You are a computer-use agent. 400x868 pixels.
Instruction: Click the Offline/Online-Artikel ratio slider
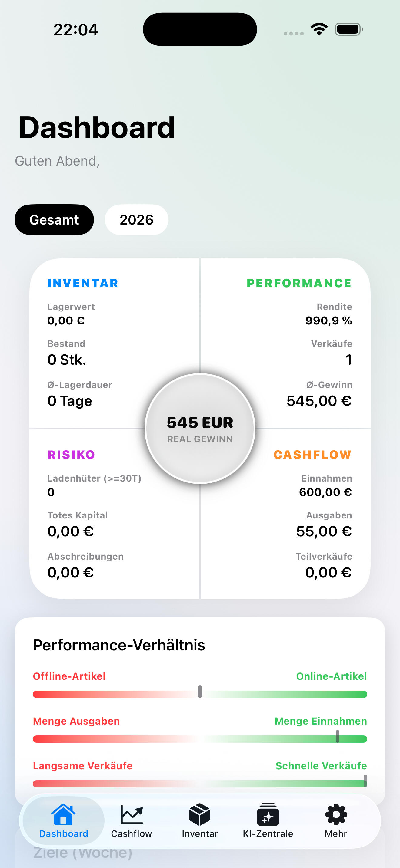point(200,694)
